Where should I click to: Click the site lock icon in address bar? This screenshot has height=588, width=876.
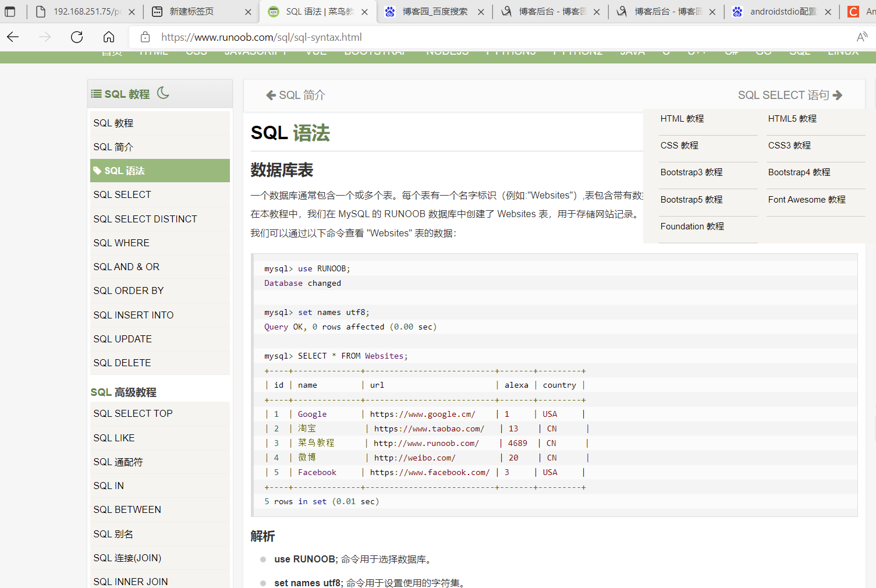(x=146, y=37)
